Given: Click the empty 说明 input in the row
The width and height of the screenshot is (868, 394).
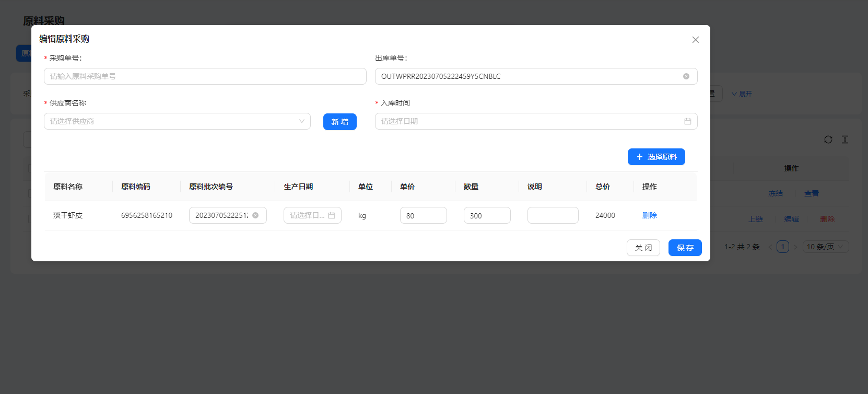Looking at the screenshot, I should (x=553, y=215).
